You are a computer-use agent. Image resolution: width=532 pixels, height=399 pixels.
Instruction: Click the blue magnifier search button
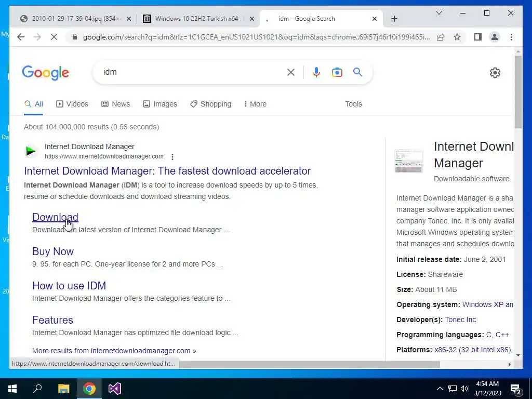coord(357,72)
